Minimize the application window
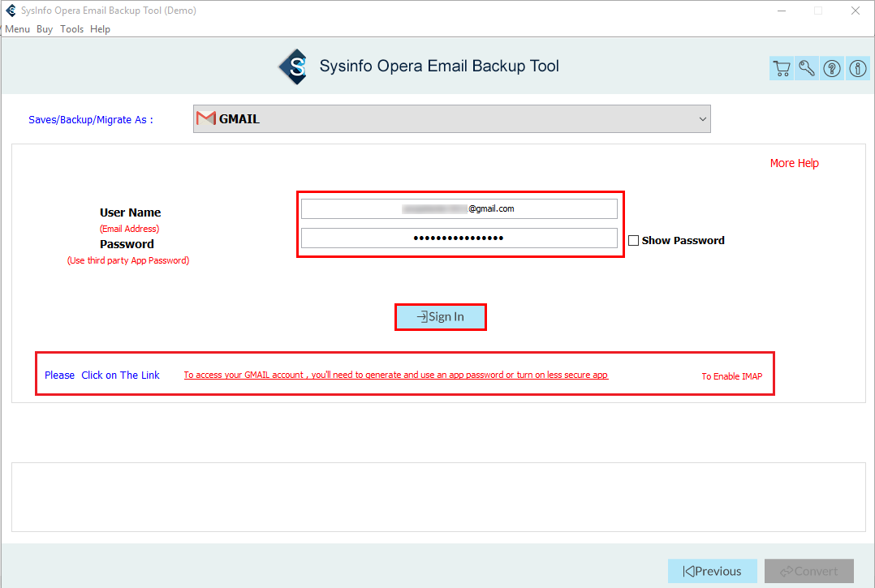Viewport: 875px width, 588px height. (781, 11)
